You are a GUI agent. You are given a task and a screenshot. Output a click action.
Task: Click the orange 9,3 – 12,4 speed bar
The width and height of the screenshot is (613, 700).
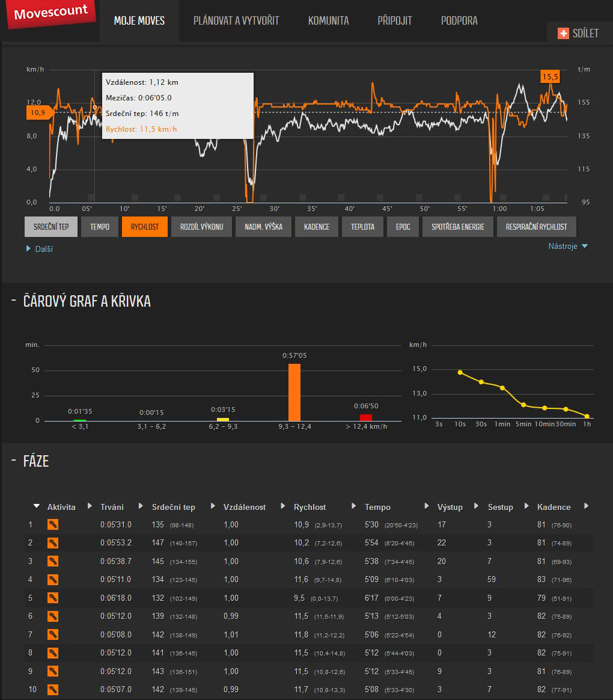coord(294,391)
